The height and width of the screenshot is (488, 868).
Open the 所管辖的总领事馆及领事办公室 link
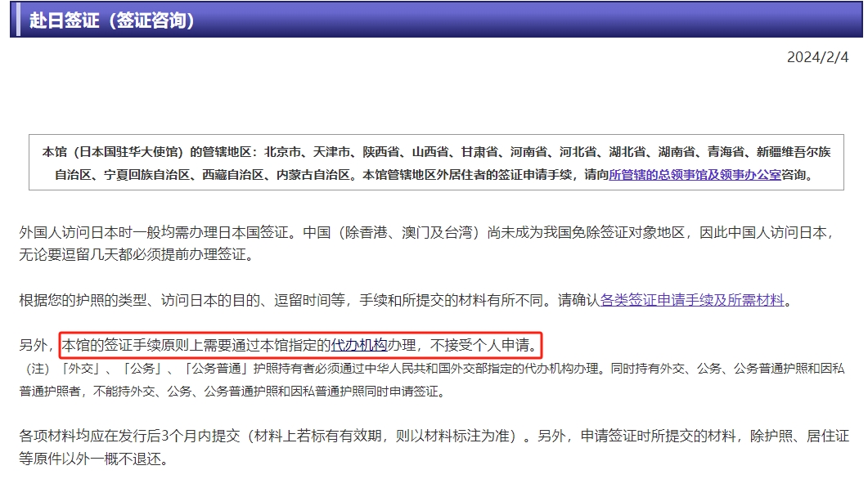(695, 175)
